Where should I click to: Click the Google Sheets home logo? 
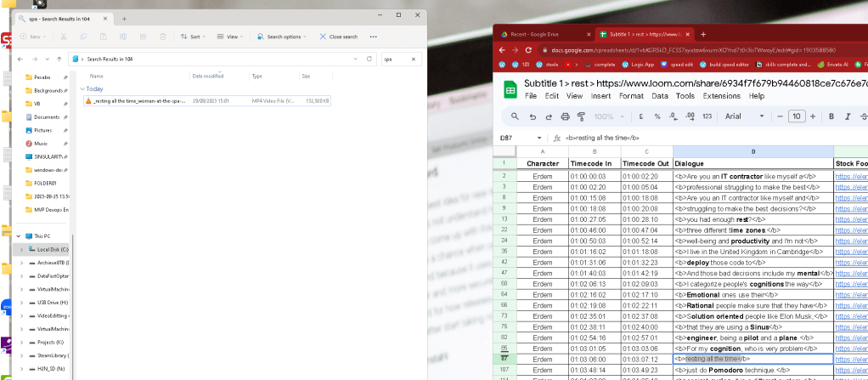pos(510,89)
